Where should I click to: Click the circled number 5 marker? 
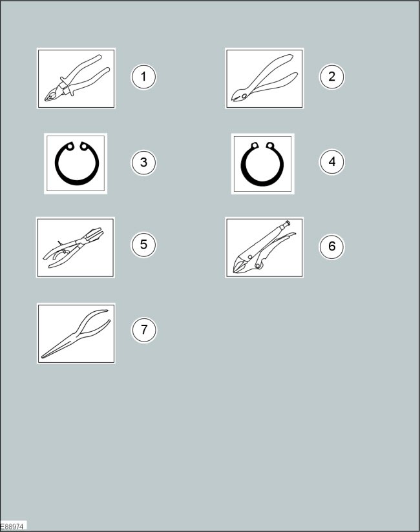(x=143, y=244)
